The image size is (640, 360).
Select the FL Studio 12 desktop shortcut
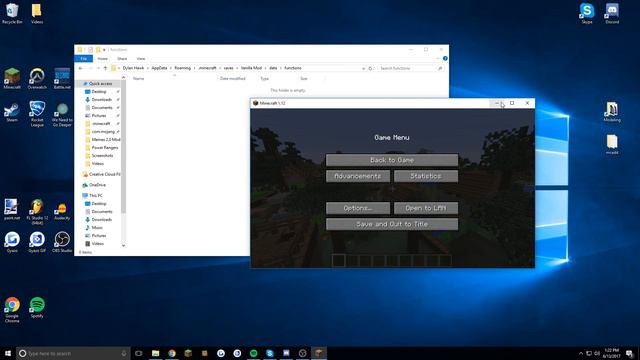point(37,212)
